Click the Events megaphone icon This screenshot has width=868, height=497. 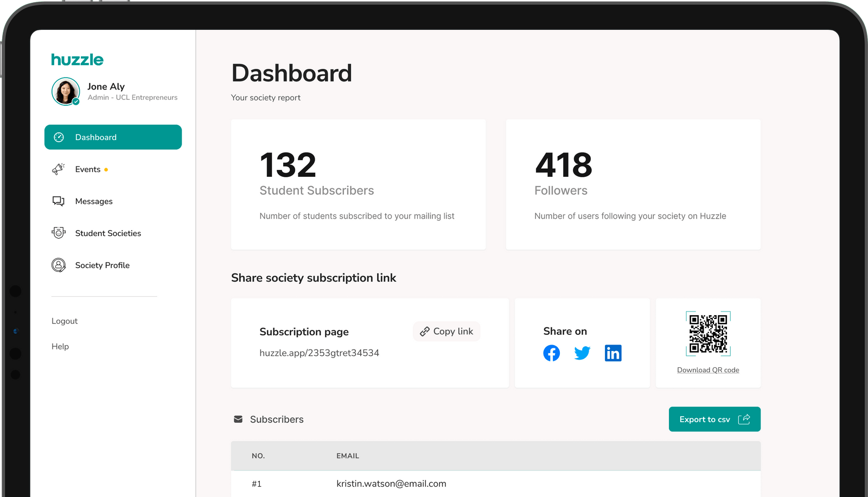pos(58,169)
